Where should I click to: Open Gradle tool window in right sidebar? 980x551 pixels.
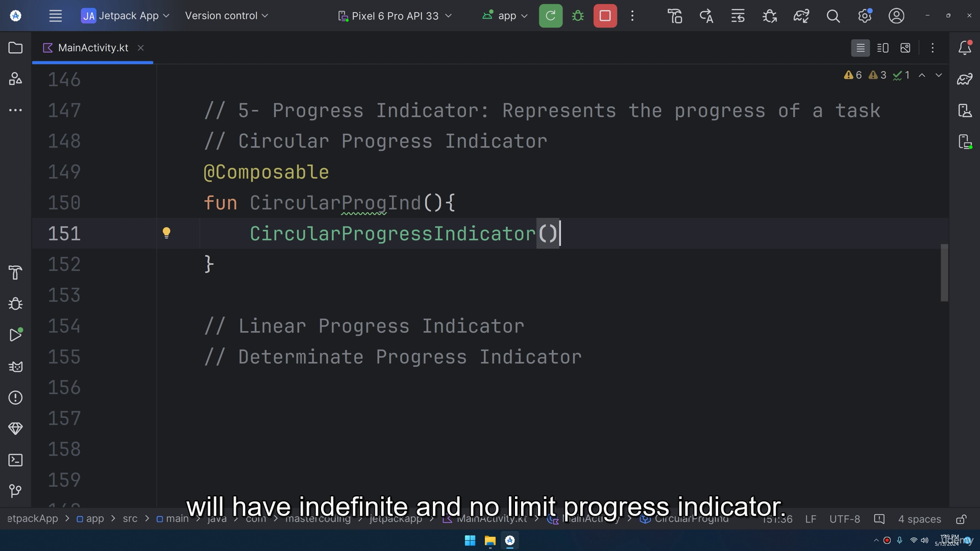coord(965,79)
